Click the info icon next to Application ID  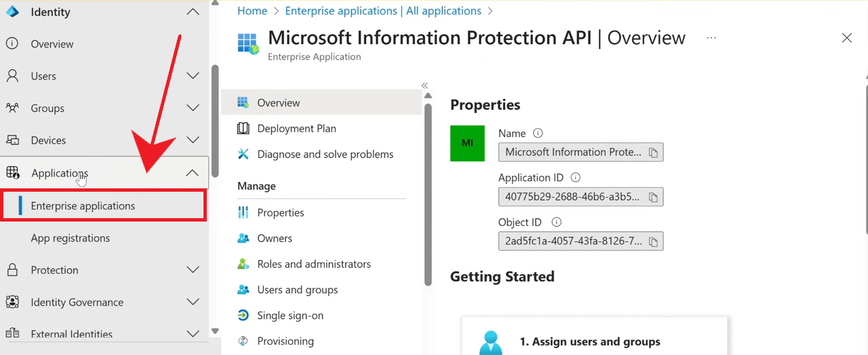[576, 177]
